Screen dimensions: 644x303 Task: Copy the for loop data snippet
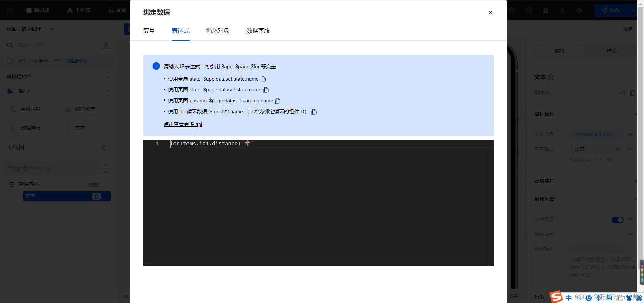314,112
